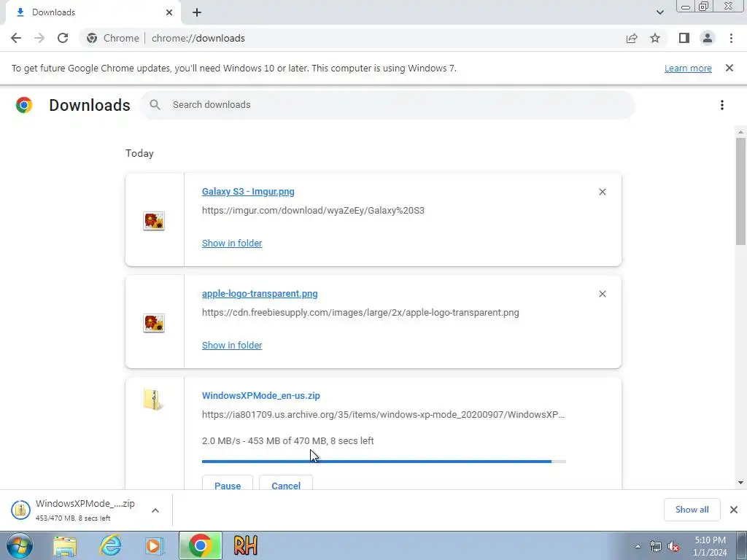This screenshot has height=560, width=747.
Task: Open Galaxy S3 - Imgur.png file link
Action: (248, 192)
